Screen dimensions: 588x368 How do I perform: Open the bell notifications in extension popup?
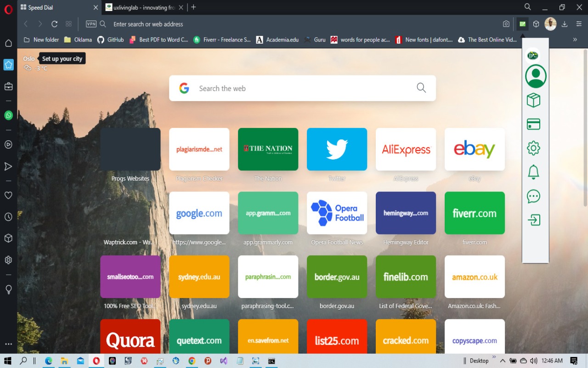[533, 172]
